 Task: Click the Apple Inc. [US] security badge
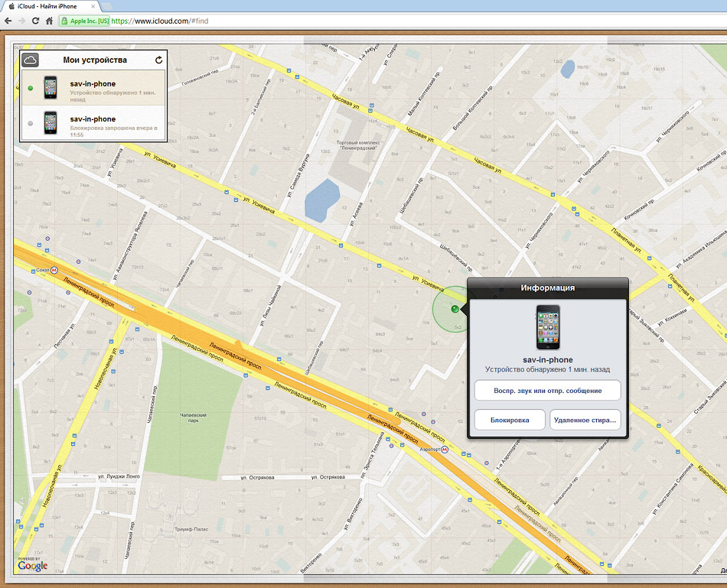pyautogui.click(x=85, y=21)
